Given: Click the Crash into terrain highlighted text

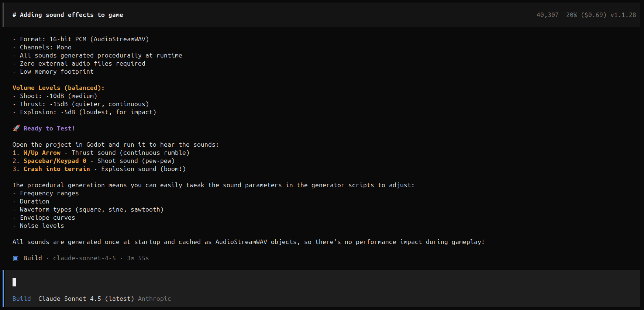Looking at the screenshot, I should click(56, 169).
